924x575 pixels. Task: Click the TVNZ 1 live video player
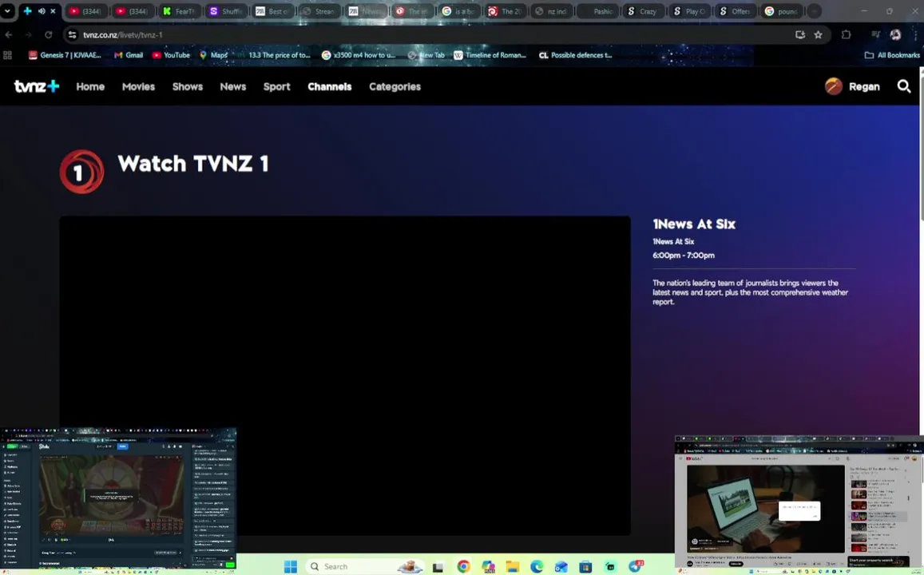345,375
